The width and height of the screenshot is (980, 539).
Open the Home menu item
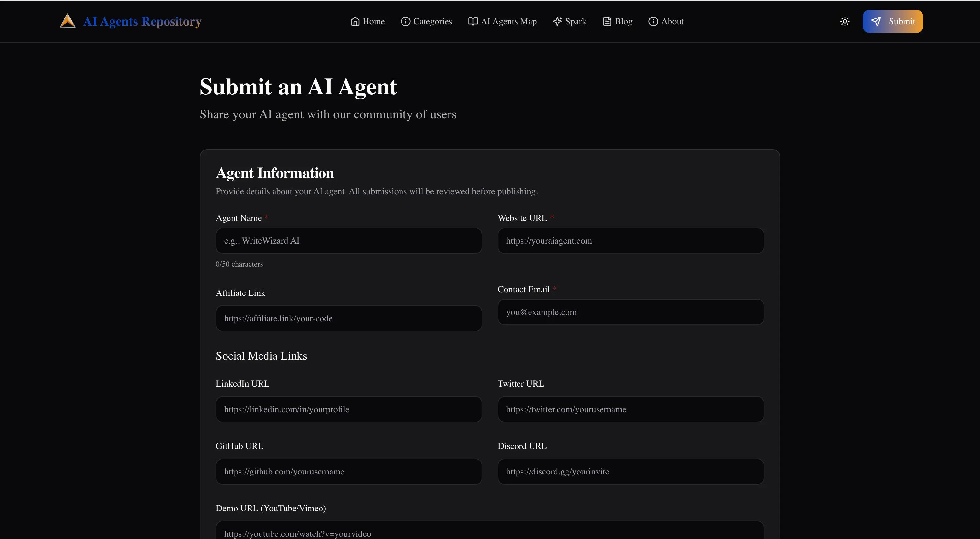pos(367,21)
